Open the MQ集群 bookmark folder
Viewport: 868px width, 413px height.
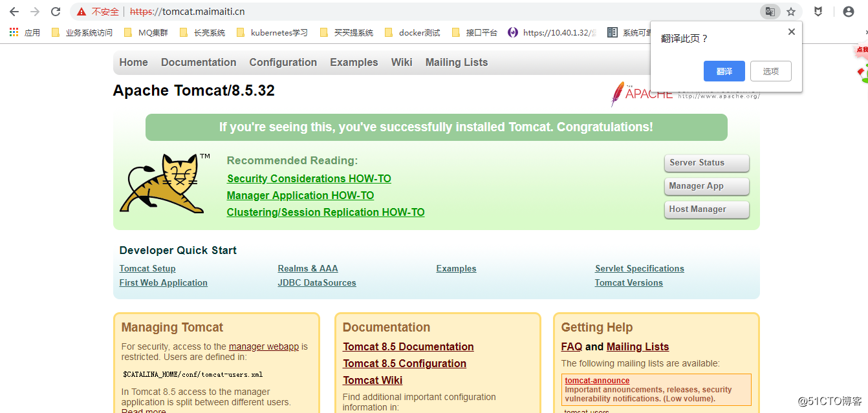pyautogui.click(x=146, y=32)
